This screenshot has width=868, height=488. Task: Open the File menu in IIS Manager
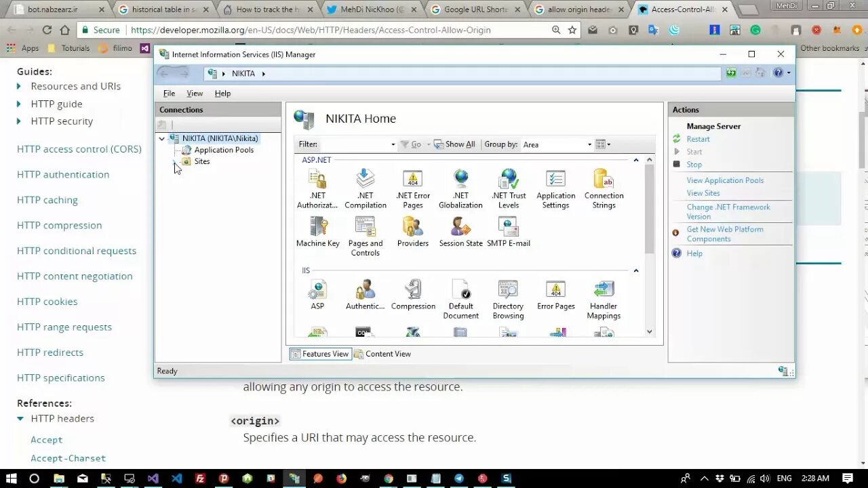169,94
